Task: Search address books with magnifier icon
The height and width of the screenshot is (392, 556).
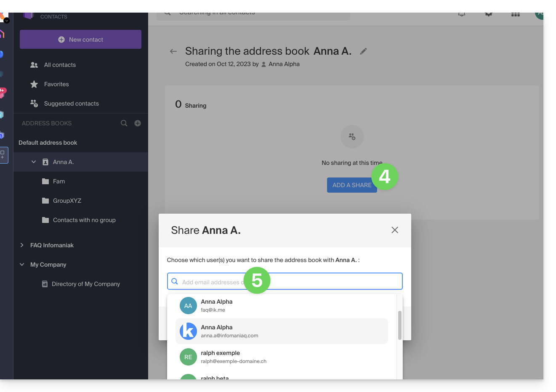Action: pos(124,123)
